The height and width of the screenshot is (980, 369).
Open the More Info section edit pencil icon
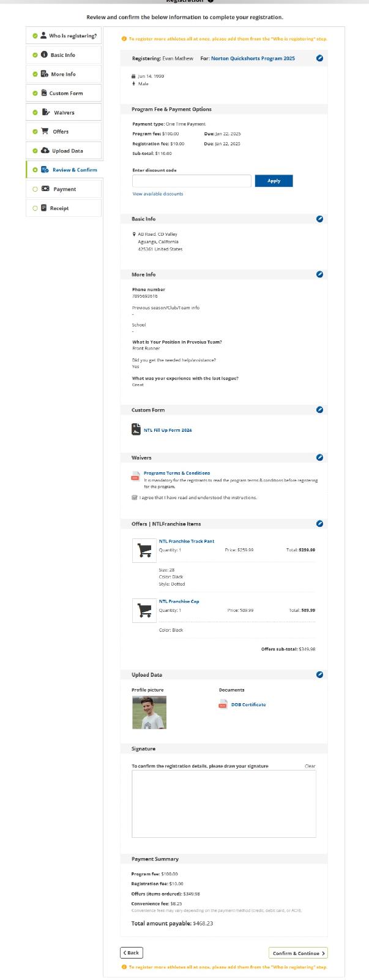[319, 274]
